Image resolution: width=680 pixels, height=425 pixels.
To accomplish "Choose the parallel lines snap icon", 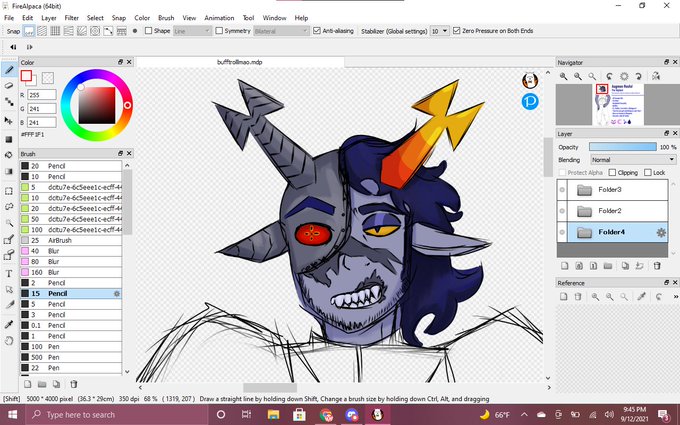I will 42,31.
